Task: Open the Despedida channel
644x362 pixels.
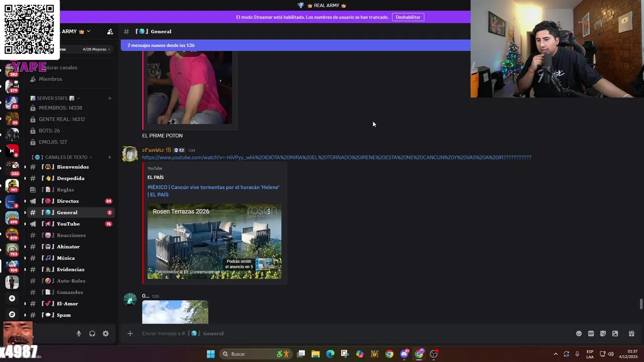Action: [70, 178]
